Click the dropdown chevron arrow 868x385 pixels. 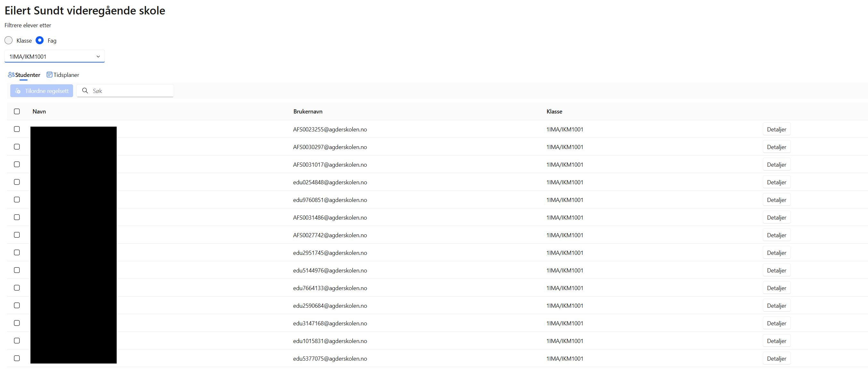coord(98,57)
